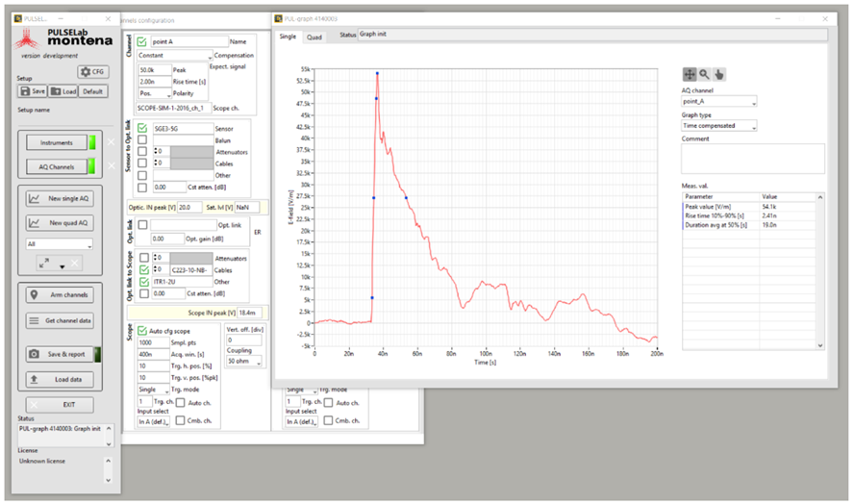Expand the Coupling 50 ohm dropdown

(x=244, y=363)
